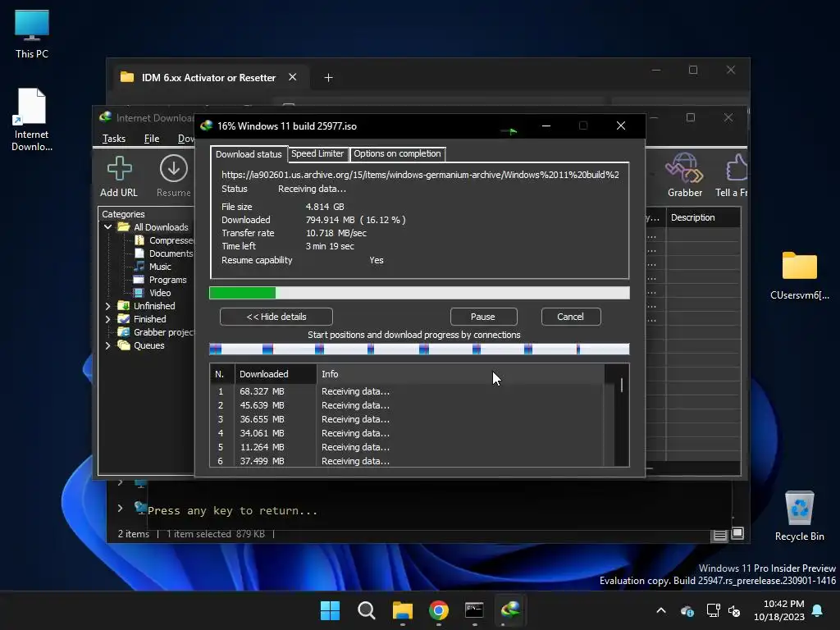Close the IDM 6.xx Activator or Resetter tab
Viewport: 840px width, 630px height.
(x=293, y=77)
